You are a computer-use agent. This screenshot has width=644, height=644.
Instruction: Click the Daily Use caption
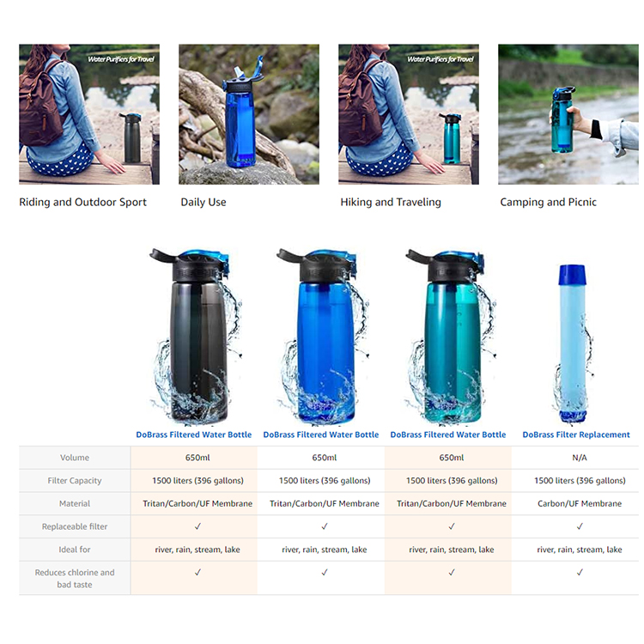coord(204,202)
